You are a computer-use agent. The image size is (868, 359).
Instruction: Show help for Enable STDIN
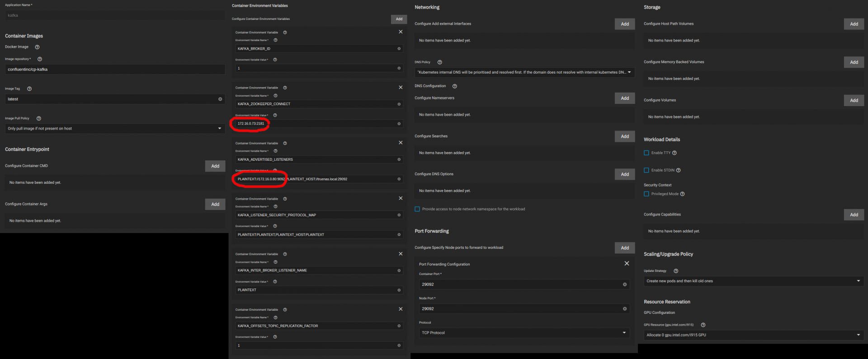tap(678, 170)
